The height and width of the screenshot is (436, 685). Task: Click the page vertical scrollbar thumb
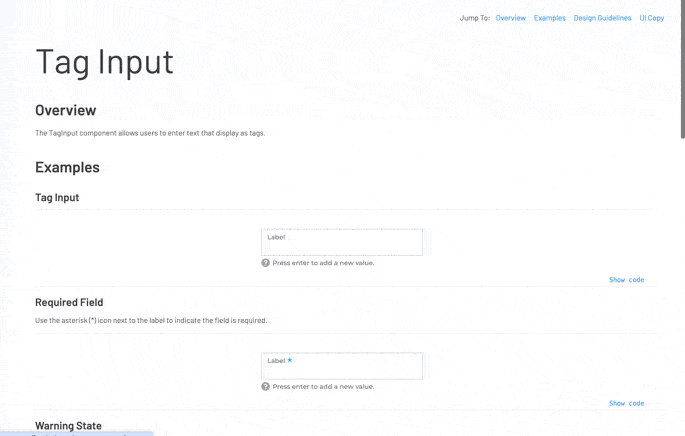(682, 70)
